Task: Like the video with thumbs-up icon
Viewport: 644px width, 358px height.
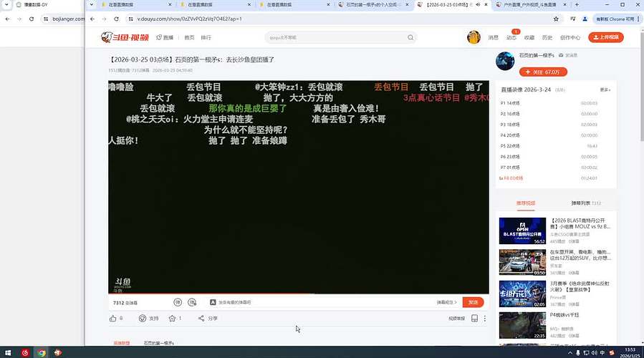Action: click(113, 318)
